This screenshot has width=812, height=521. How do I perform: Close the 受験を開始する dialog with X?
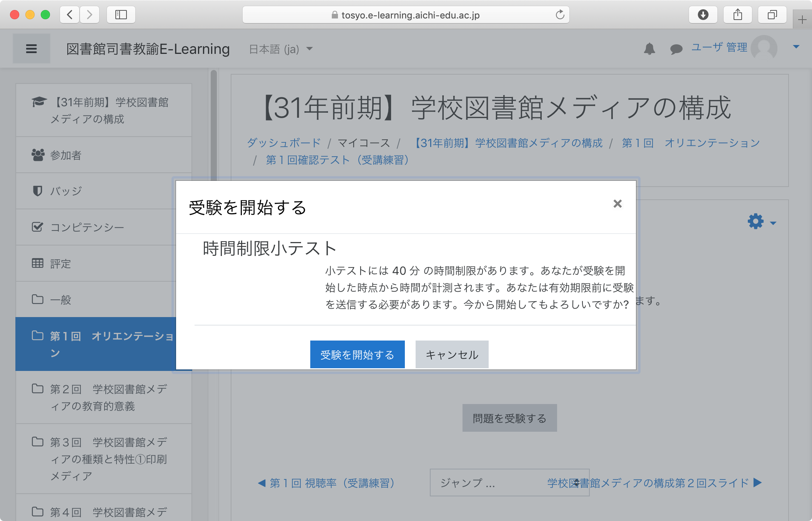click(617, 204)
